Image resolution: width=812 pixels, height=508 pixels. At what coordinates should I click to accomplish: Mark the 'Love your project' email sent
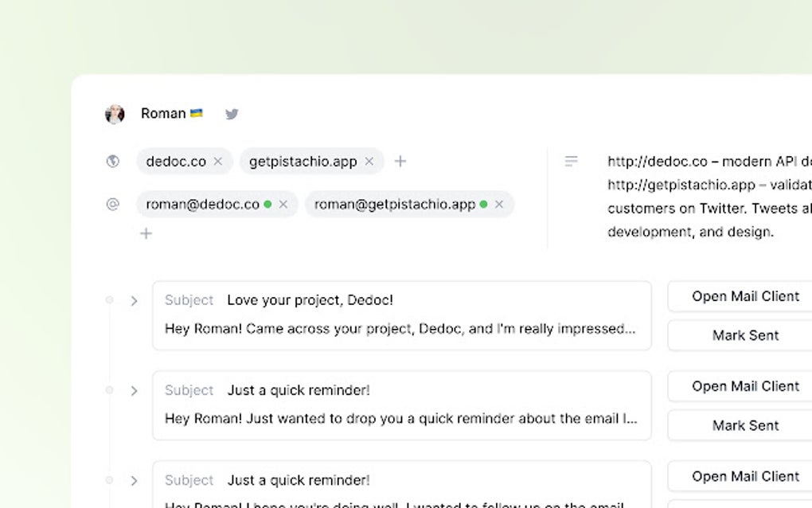pos(745,335)
